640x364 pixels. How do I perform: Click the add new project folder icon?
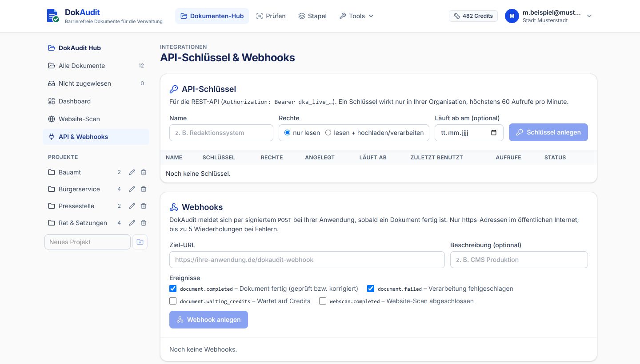140,242
